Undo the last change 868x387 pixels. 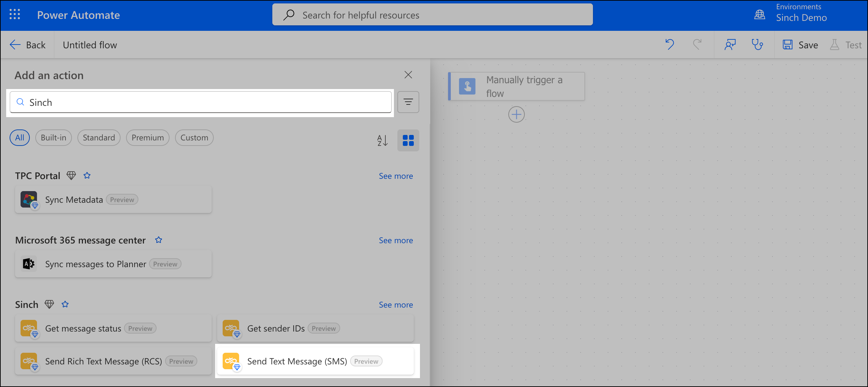[x=670, y=45]
